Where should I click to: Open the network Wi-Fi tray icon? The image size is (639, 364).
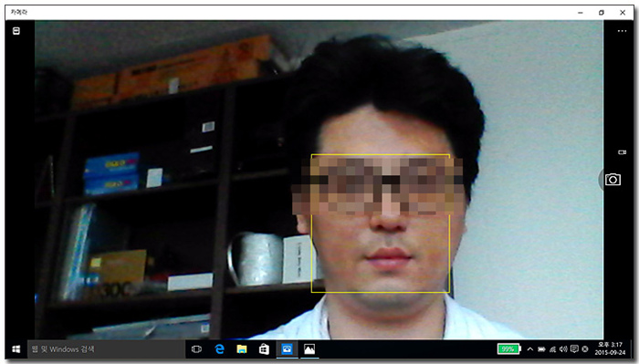coord(552,348)
